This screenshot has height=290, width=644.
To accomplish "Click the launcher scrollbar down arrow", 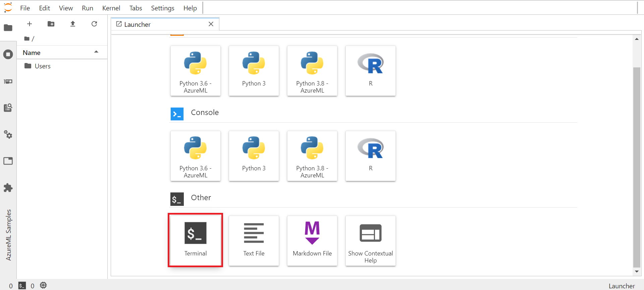I will pos(637,272).
